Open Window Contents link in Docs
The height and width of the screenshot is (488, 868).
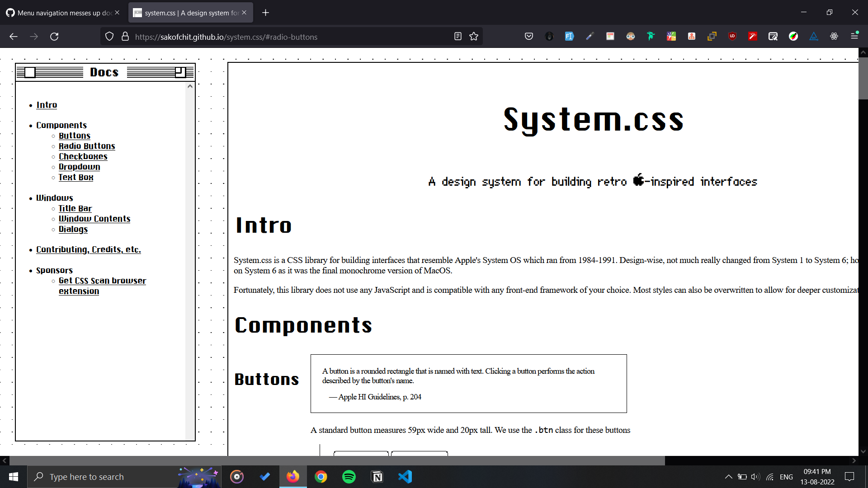click(x=94, y=219)
